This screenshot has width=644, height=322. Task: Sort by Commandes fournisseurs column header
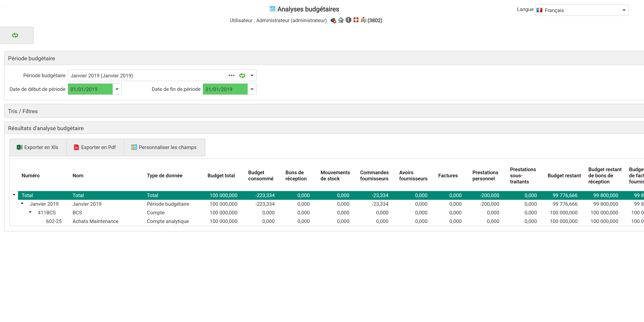tap(374, 175)
